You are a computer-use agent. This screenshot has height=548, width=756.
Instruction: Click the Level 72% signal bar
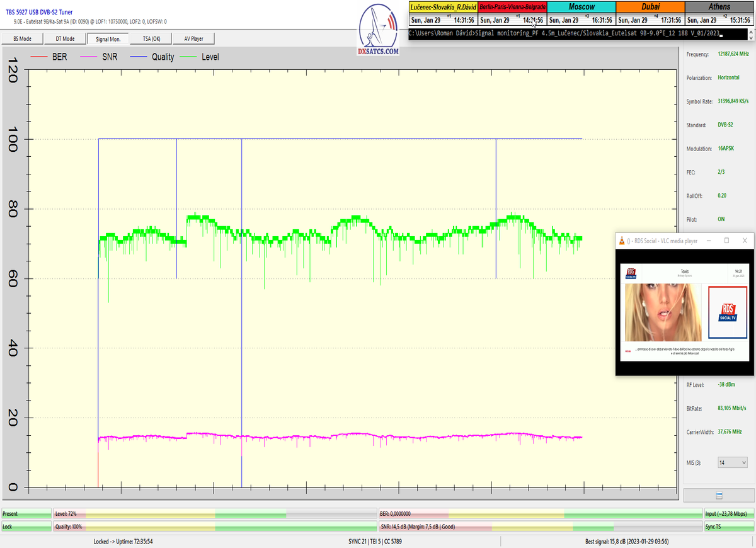(x=214, y=514)
